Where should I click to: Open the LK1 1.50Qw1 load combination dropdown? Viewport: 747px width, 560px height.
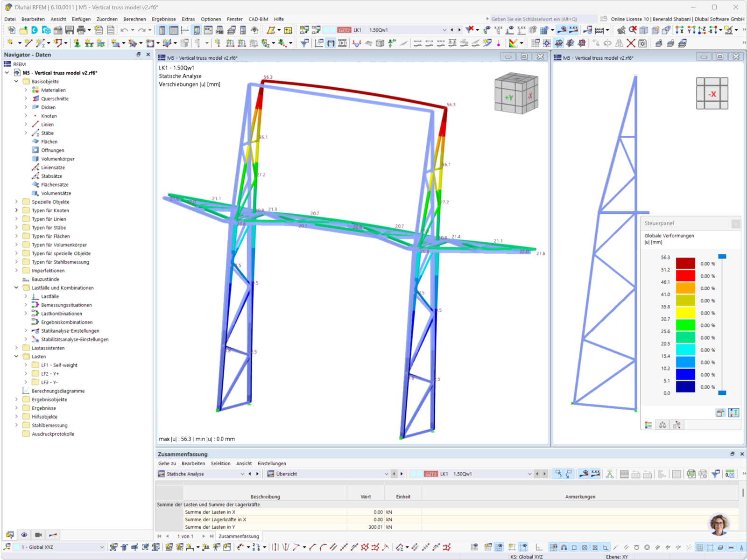pyautogui.click(x=444, y=29)
